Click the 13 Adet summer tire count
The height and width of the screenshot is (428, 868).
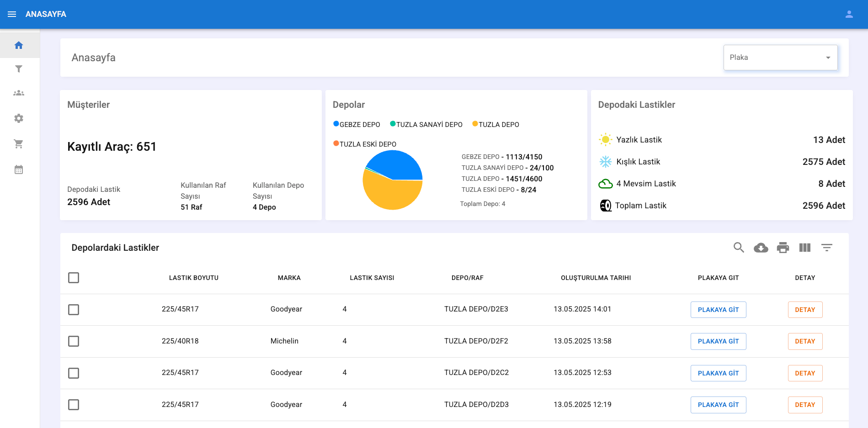pos(829,140)
